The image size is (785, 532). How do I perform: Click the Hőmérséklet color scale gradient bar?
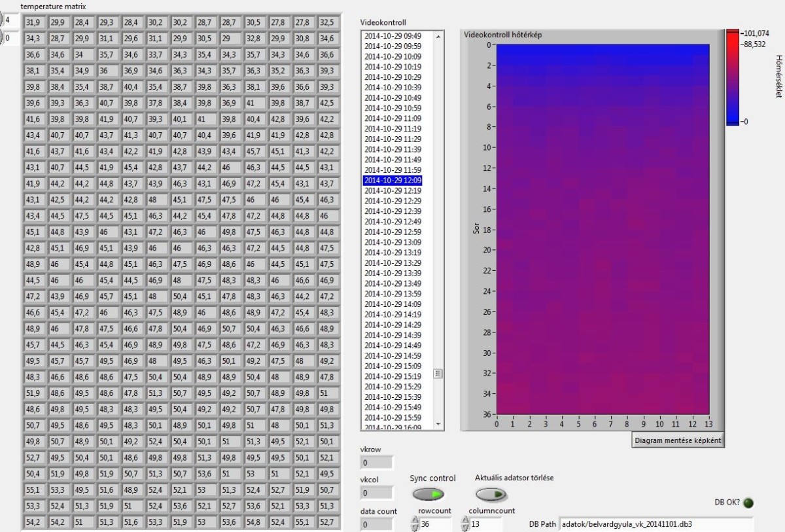pos(732,77)
